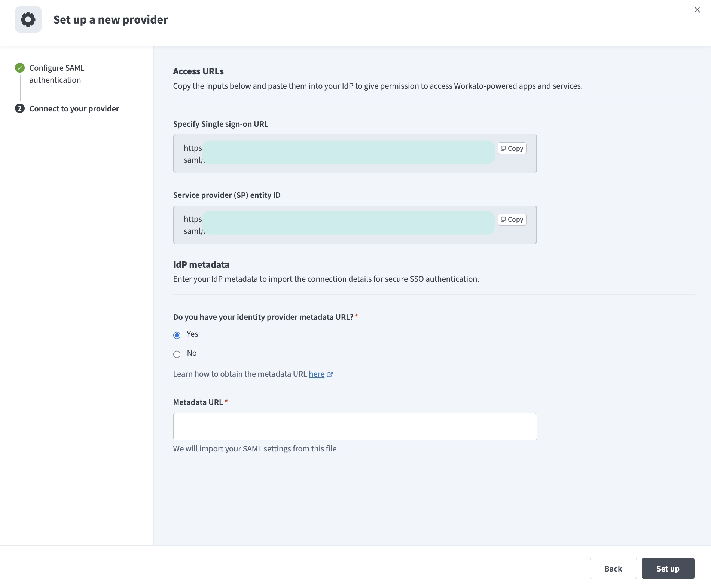Click the gear icon next to the title

28,19
